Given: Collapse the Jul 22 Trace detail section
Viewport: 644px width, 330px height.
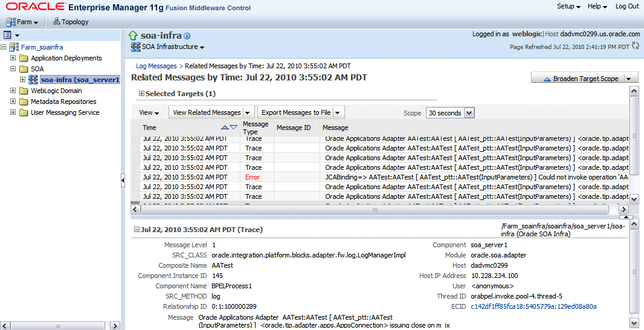Looking at the screenshot, I should click(x=137, y=230).
